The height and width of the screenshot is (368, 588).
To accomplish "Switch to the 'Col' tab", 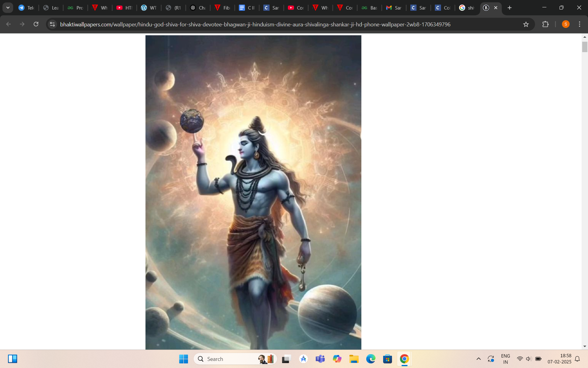I will tap(443, 8).
